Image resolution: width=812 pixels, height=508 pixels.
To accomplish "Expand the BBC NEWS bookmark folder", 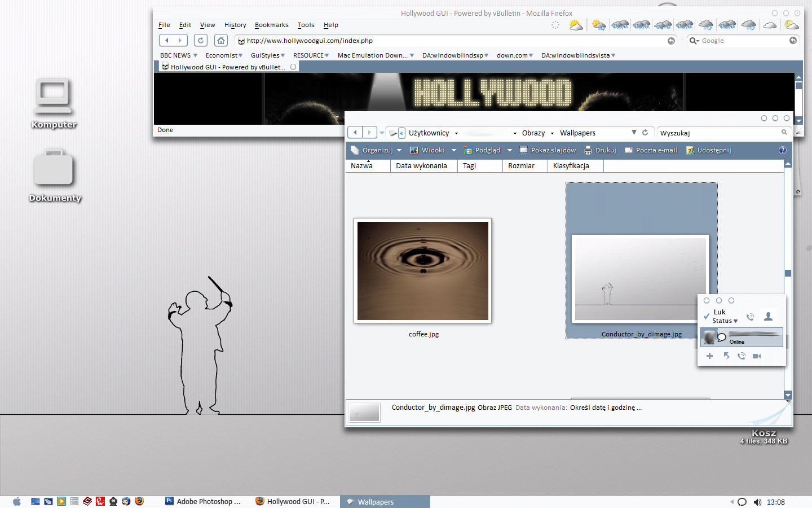I will pos(179,55).
